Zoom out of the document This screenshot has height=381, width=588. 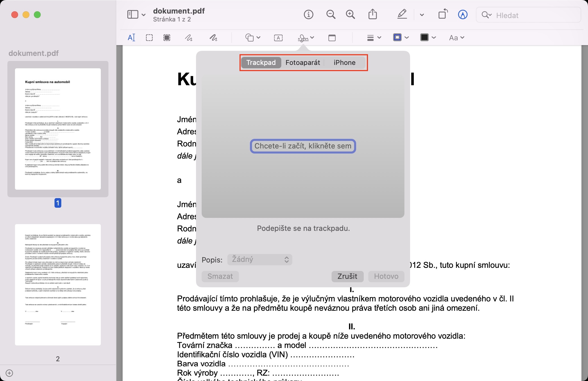[x=331, y=14]
